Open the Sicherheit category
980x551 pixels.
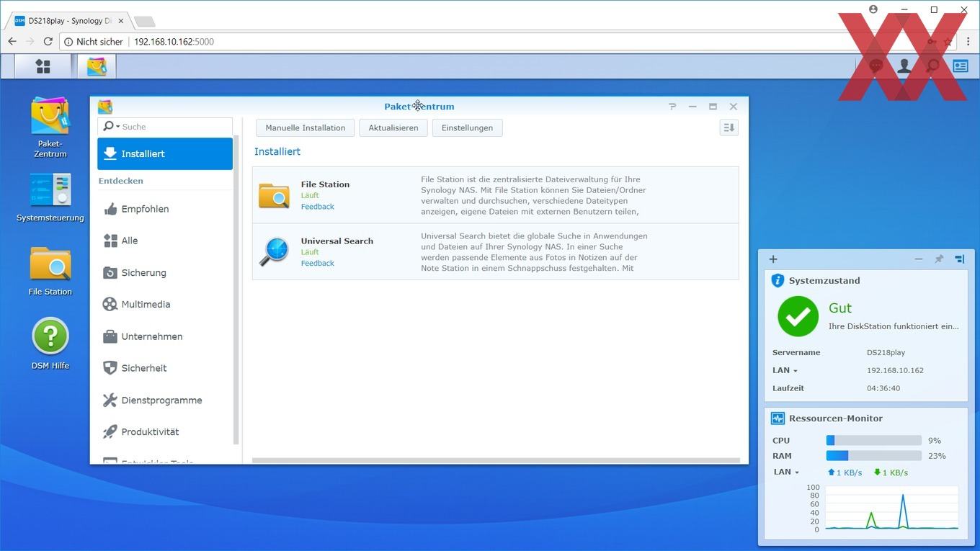(165, 368)
